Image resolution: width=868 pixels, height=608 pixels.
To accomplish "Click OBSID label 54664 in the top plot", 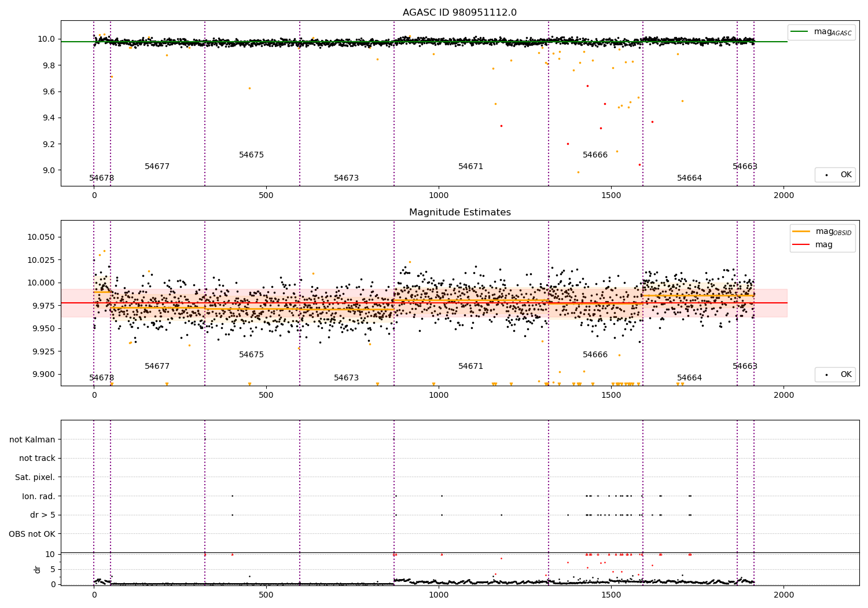I will pos(690,178).
